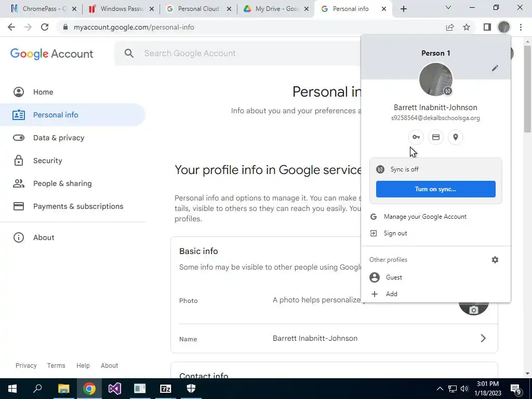Sign out from the profile popup
The height and width of the screenshot is (399, 532).
[x=436, y=233]
